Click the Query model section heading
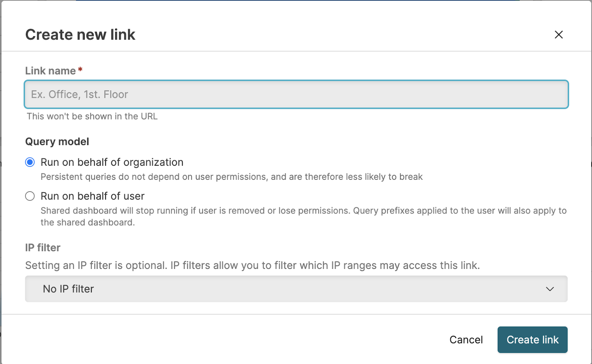The height and width of the screenshot is (364, 592). coord(57,142)
